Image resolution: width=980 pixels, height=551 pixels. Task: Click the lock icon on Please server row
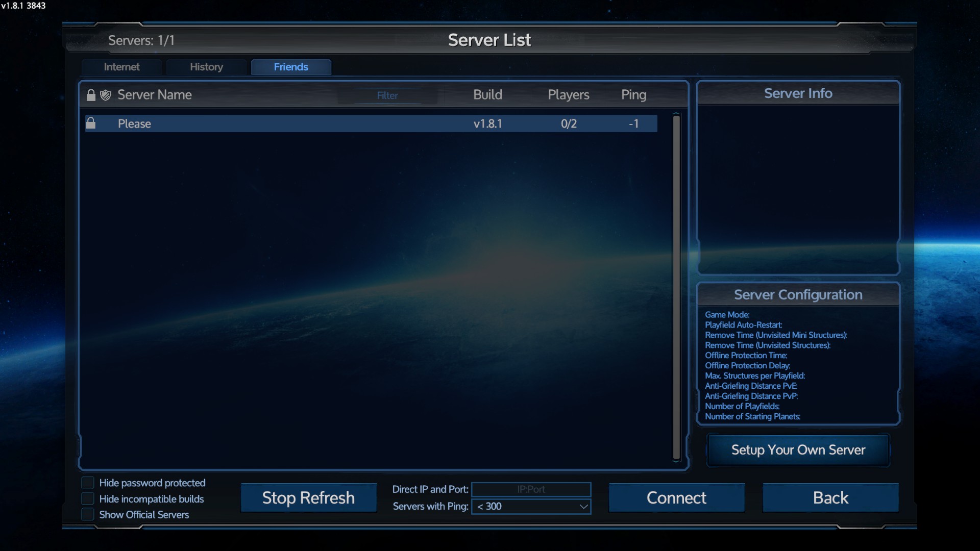(91, 123)
